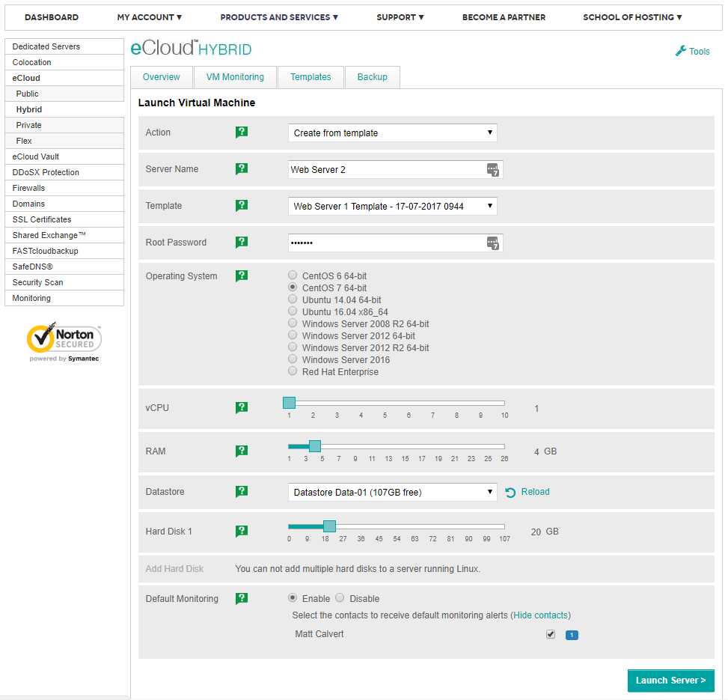Click the password manager icon in Server Name field
The width and height of the screenshot is (728, 700).
(x=492, y=170)
